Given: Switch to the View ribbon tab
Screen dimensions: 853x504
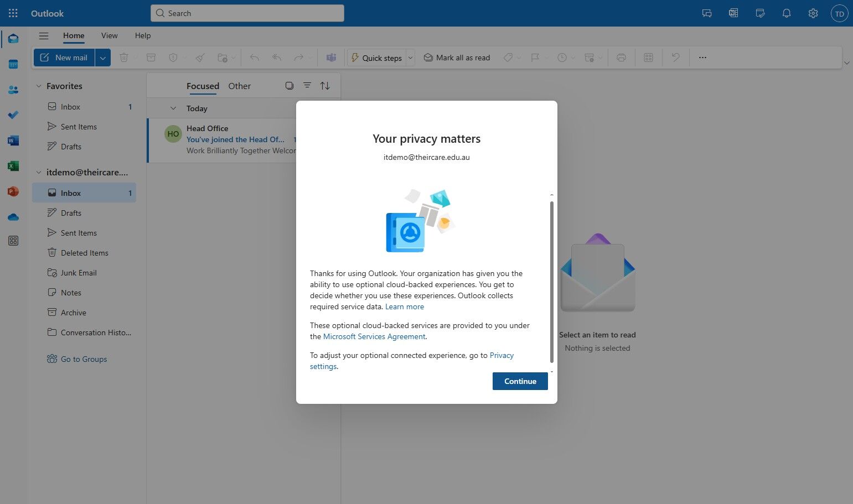Looking at the screenshot, I should point(110,35).
